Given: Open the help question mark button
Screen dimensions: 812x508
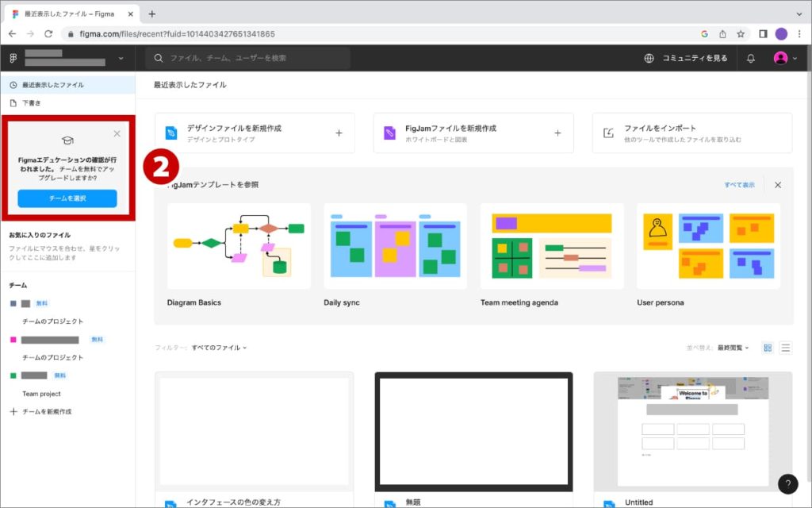Looking at the screenshot, I should click(787, 484).
